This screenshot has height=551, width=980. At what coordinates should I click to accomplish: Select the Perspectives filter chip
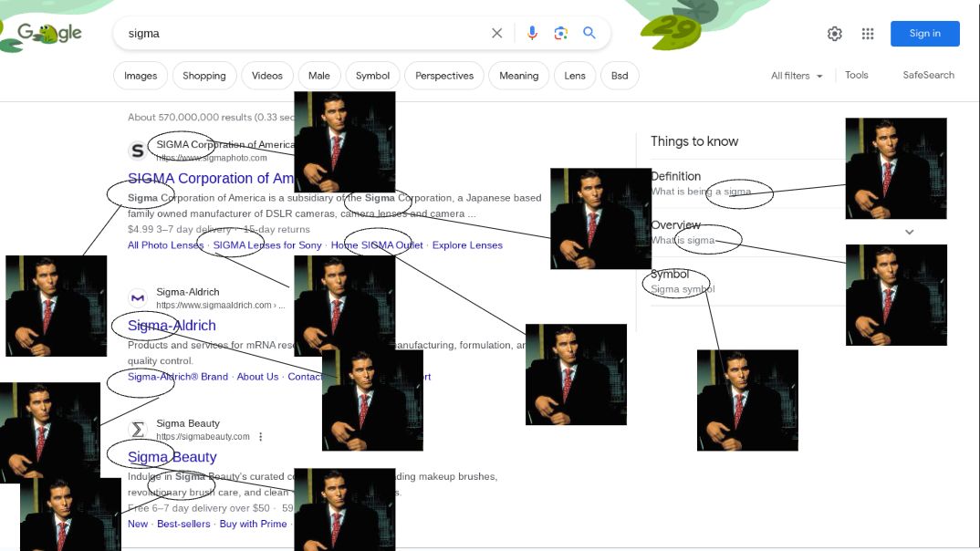444,76
